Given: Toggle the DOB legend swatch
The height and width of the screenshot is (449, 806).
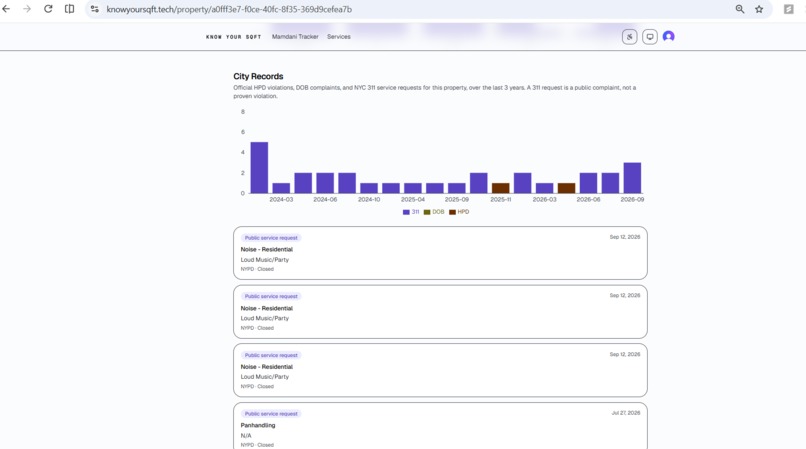Looking at the screenshot, I should [x=427, y=212].
